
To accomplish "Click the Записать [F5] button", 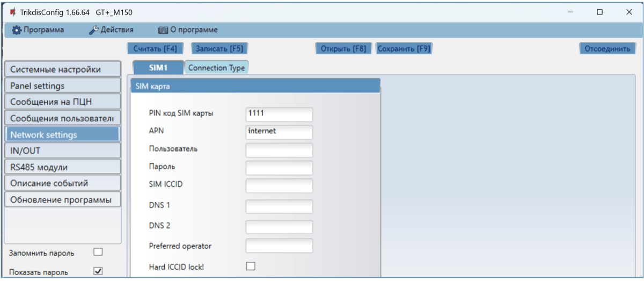I will 219,48.
